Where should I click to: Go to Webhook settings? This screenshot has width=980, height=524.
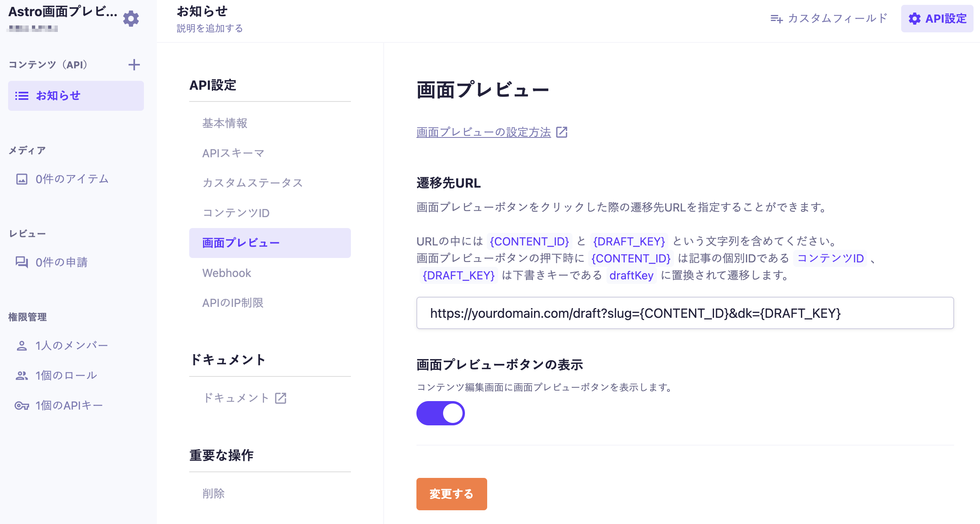227,273
